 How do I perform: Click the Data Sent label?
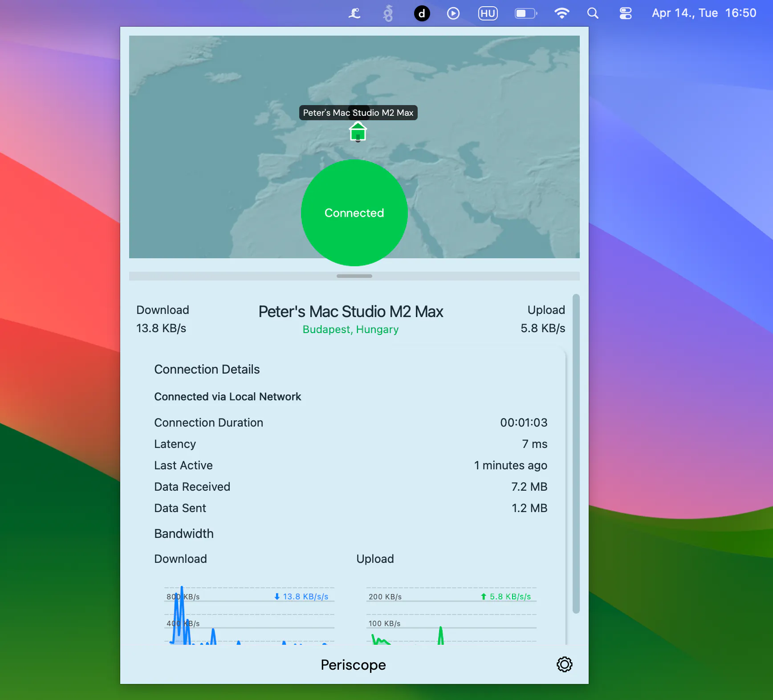pyautogui.click(x=180, y=508)
